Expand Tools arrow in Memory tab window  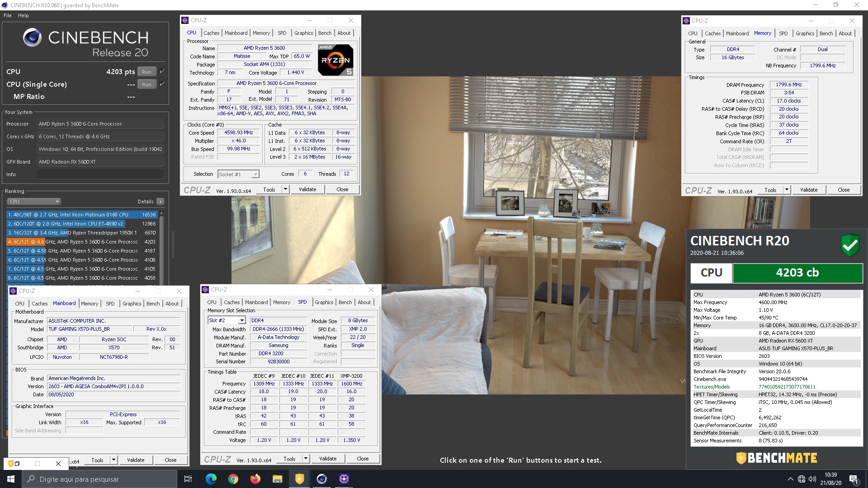(x=787, y=190)
